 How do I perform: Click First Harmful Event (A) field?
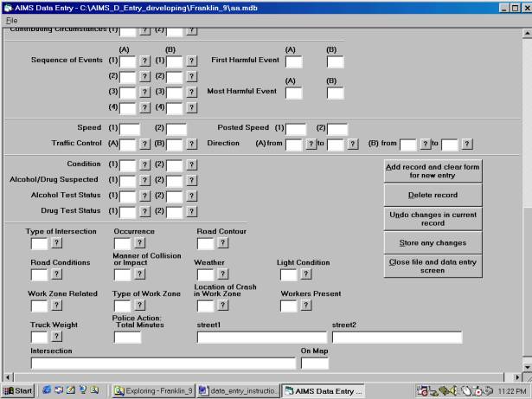294,62
